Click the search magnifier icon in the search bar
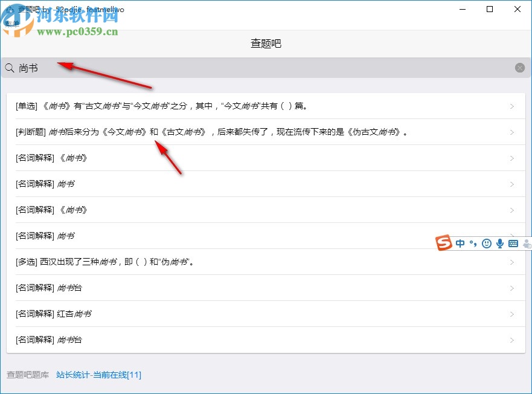Viewport: 532px width, 394px height. pos(9,68)
